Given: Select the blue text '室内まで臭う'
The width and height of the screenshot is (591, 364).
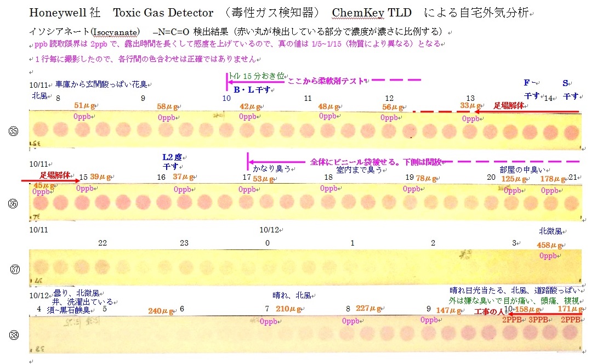Looking at the screenshot, I should [359, 170].
